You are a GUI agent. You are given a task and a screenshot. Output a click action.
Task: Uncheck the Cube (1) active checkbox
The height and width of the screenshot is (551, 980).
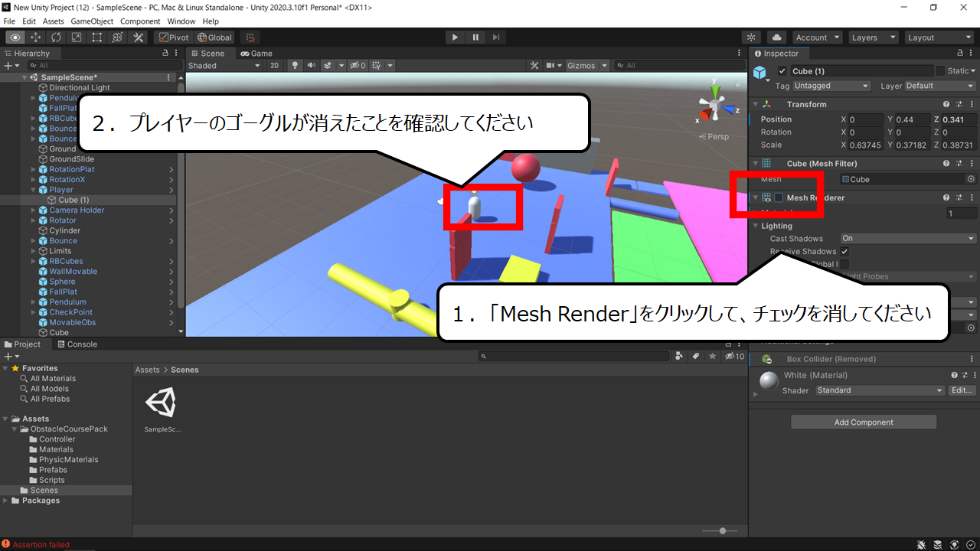782,71
